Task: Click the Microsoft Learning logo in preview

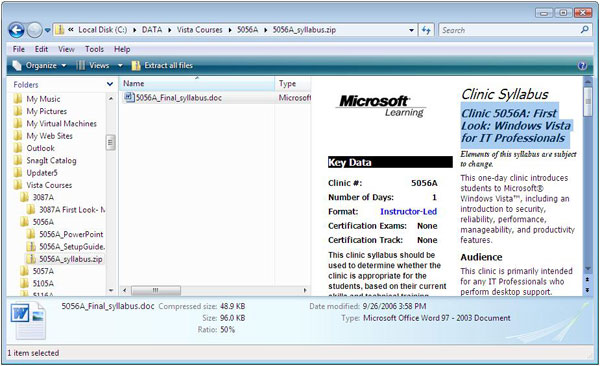Action: pyautogui.click(x=381, y=106)
